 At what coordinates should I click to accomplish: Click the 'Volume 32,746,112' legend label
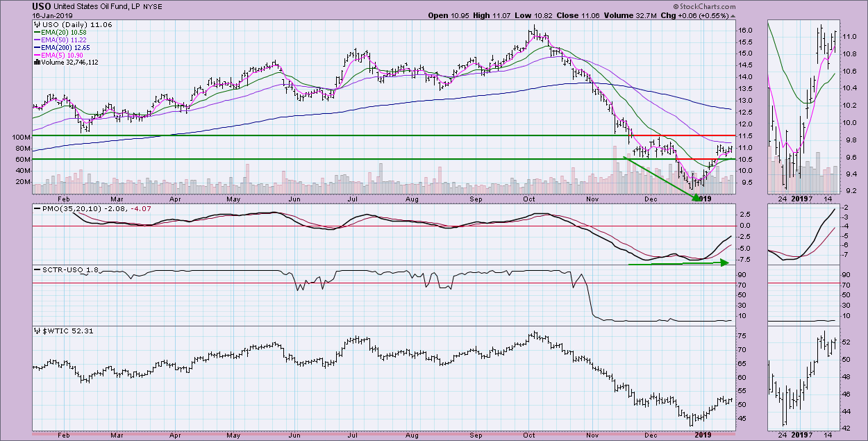[x=71, y=63]
